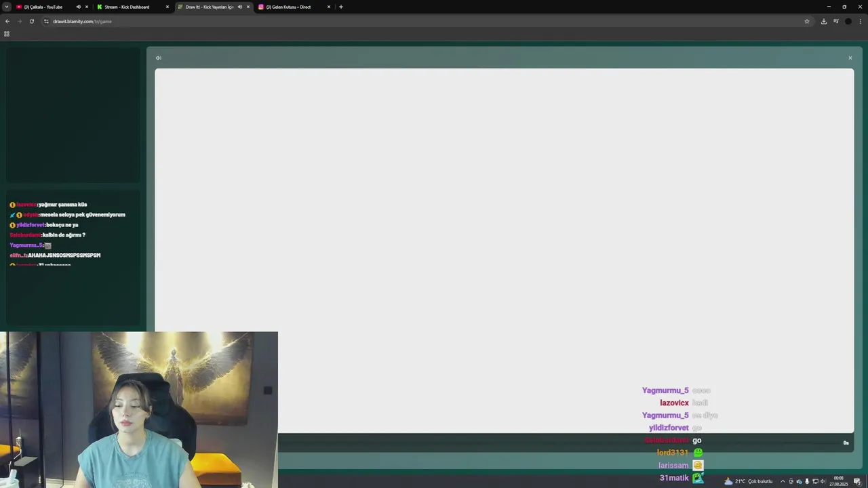This screenshot has width=868, height=488.
Task: Click overlay username yildizforvet
Action: pos(669,428)
